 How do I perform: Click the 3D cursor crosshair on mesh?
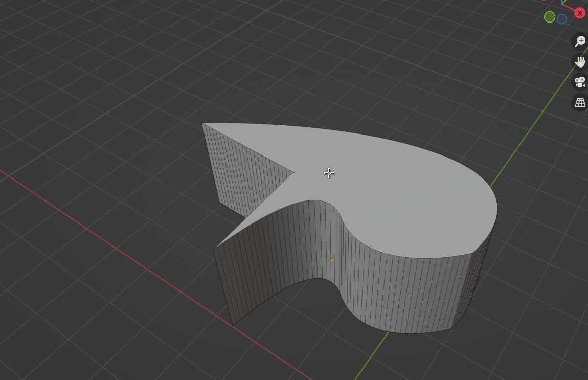(x=329, y=173)
